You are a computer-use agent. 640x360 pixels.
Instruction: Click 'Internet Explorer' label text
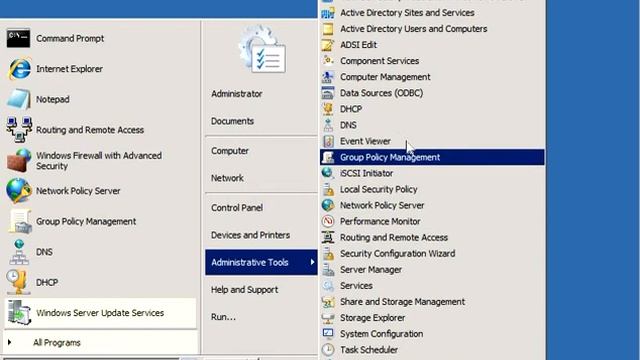69,69
